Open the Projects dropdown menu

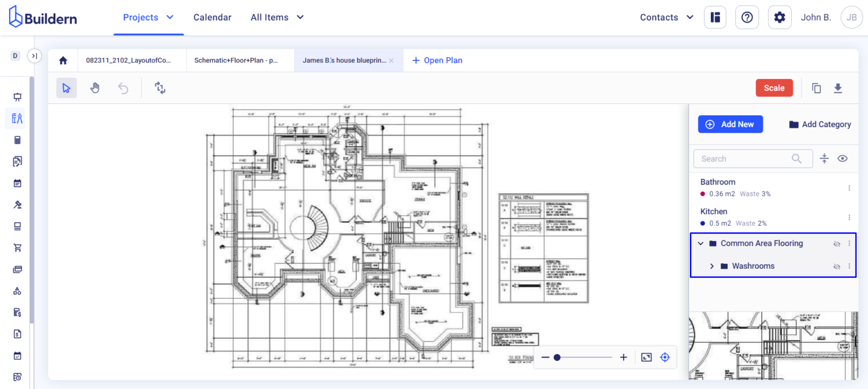[148, 18]
